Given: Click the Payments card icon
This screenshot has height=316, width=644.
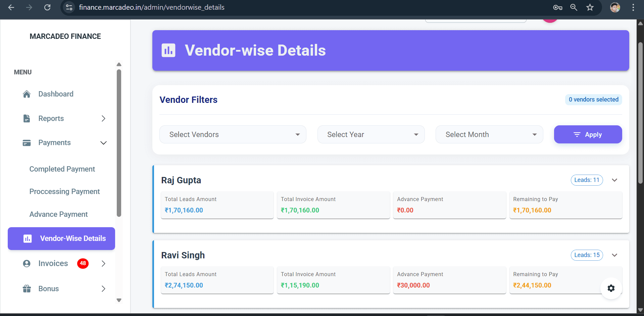Looking at the screenshot, I should click(x=27, y=142).
